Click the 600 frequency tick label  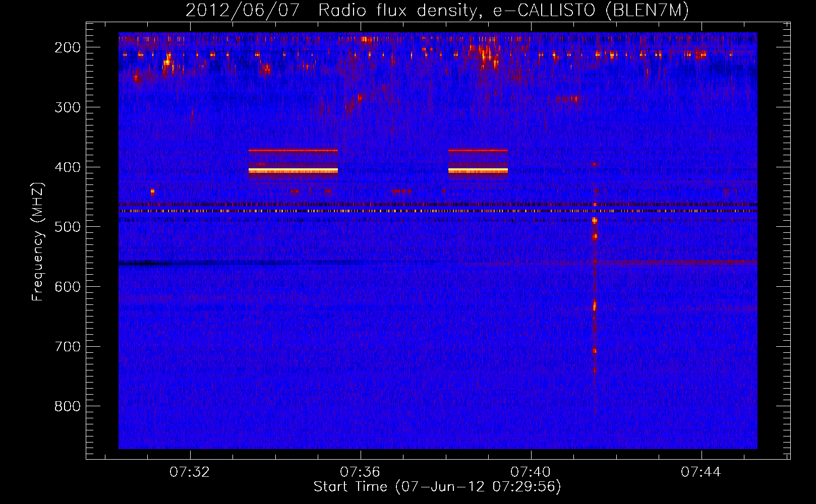click(x=68, y=287)
